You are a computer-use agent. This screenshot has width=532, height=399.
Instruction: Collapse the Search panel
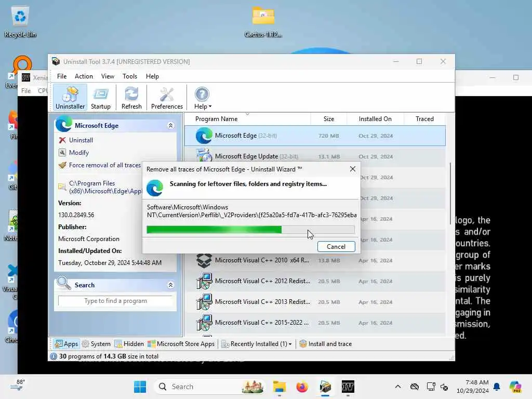pyautogui.click(x=170, y=285)
